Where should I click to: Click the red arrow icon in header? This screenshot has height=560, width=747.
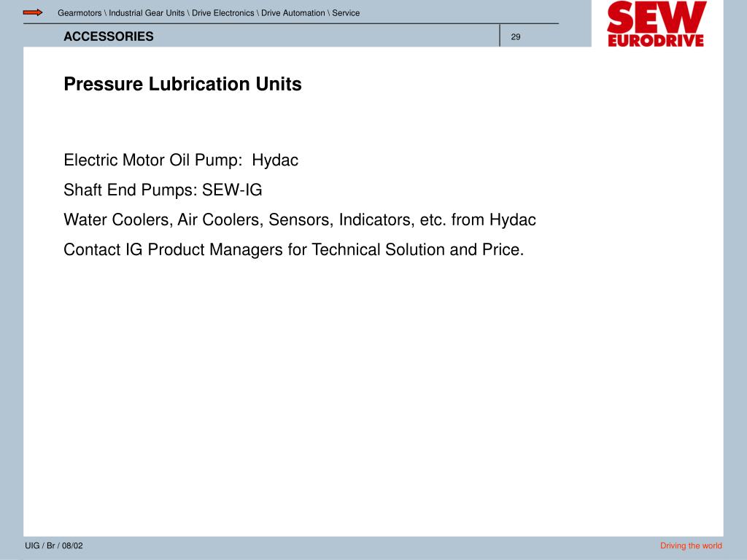point(33,12)
